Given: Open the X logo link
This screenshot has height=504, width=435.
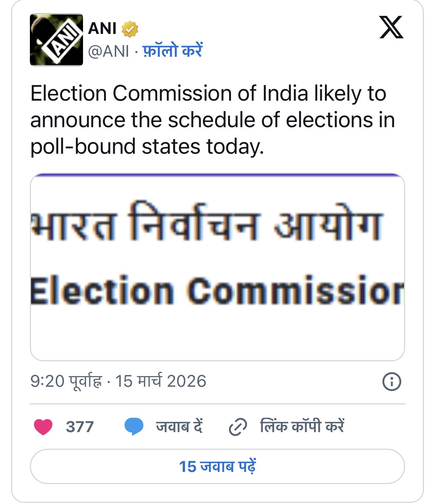Looking at the screenshot, I should click(391, 27).
